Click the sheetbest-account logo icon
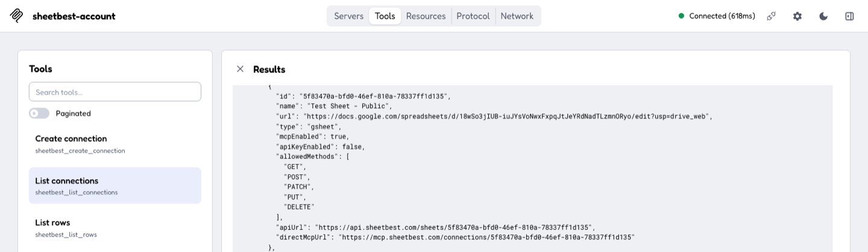This screenshot has height=252, width=868. pos(17,16)
